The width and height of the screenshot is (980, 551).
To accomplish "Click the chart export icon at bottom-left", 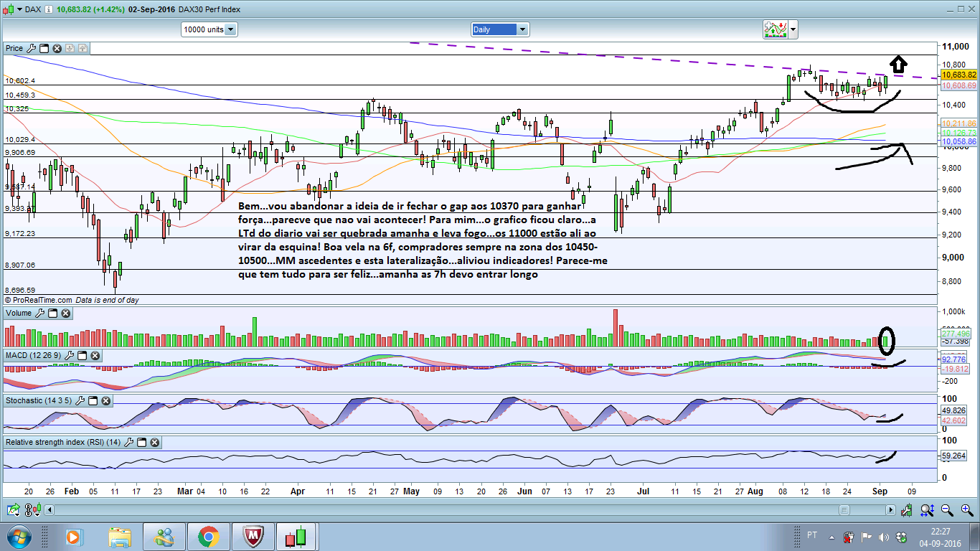I will coord(12,510).
